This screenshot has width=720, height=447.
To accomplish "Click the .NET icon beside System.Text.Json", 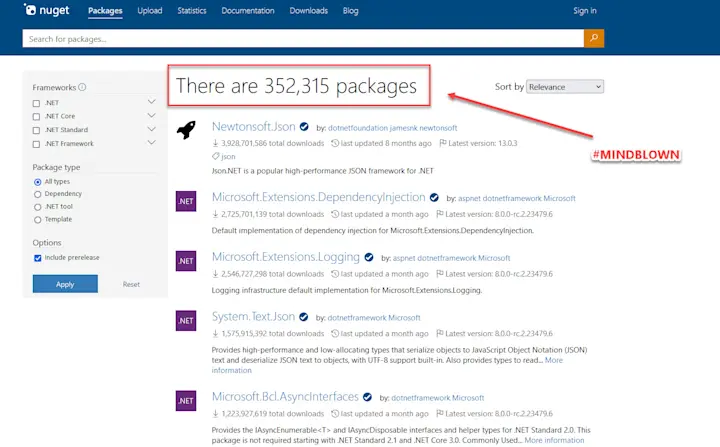I will [x=186, y=321].
